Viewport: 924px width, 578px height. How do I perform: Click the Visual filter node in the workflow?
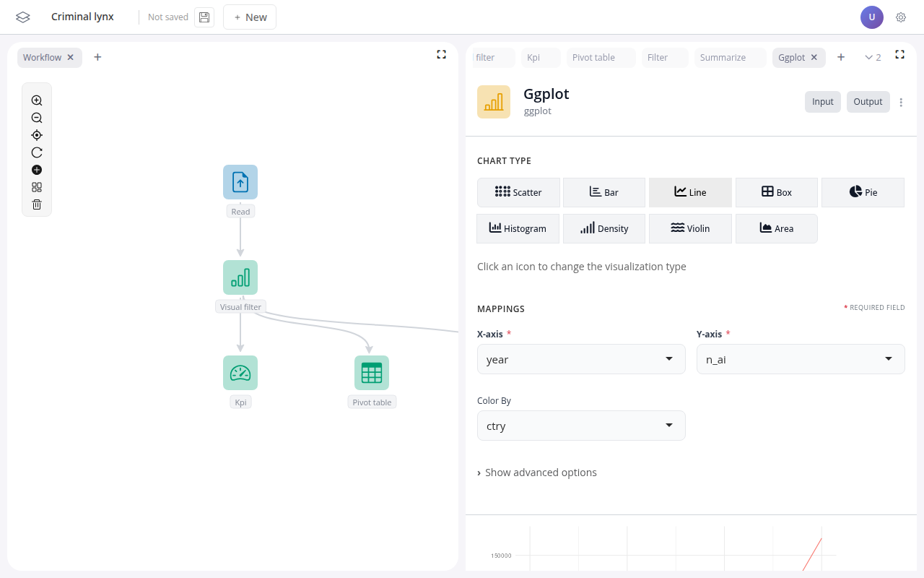tap(240, 277)
